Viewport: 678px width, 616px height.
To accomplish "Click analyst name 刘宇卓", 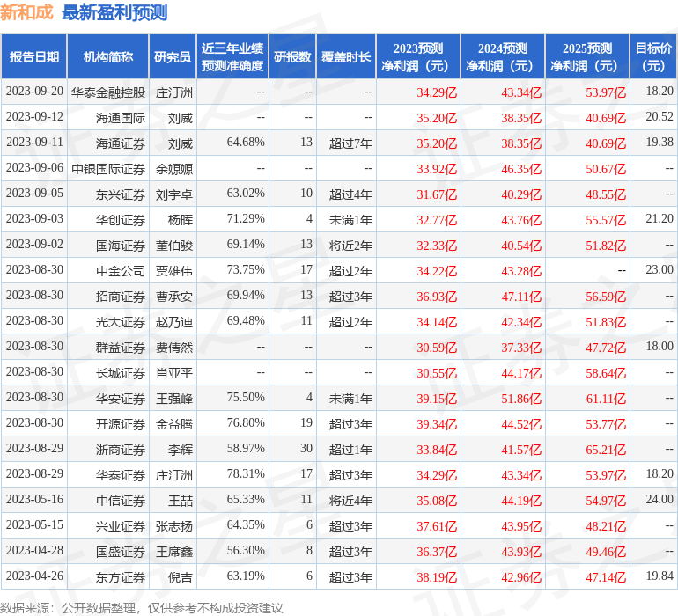I will click(x=173, y=194).
